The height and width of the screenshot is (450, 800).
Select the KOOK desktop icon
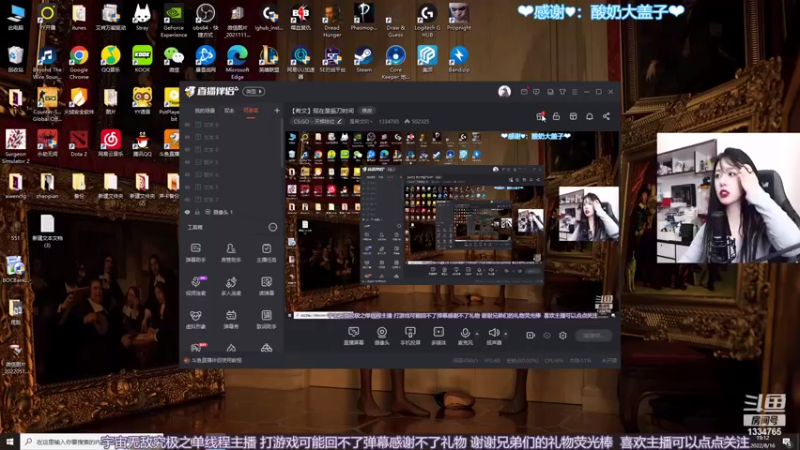142,59
